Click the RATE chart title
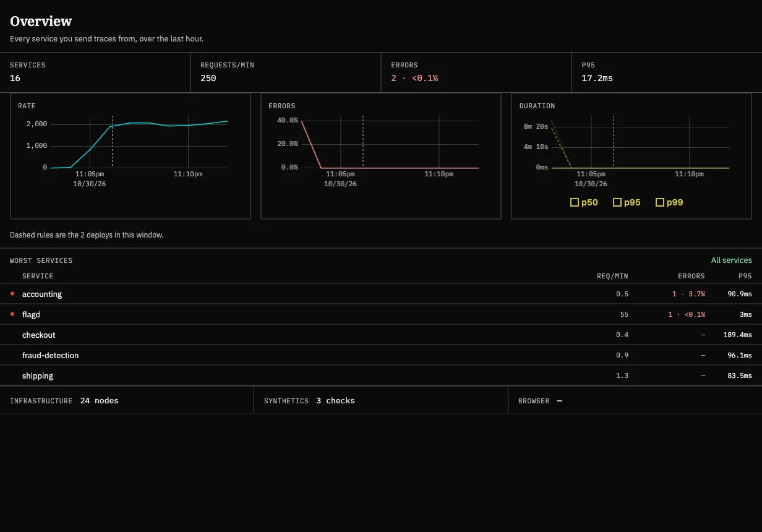762x532 pixels. click(27, 106)
